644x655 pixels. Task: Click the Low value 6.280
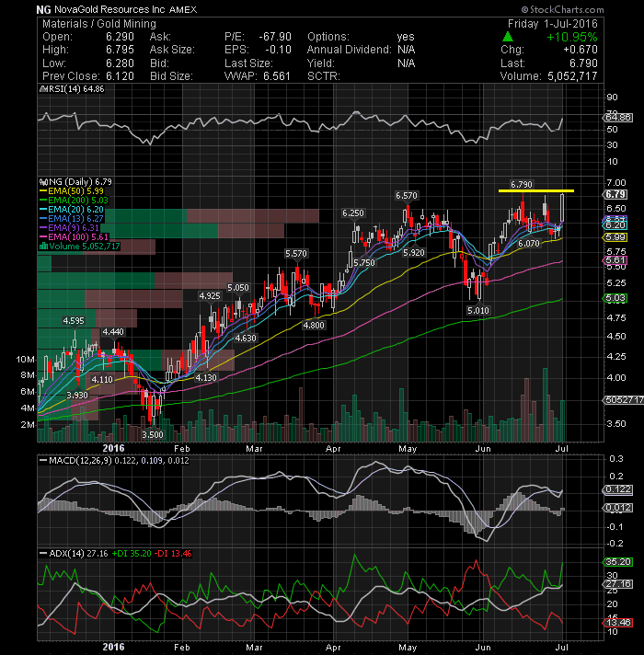[120, 63]
